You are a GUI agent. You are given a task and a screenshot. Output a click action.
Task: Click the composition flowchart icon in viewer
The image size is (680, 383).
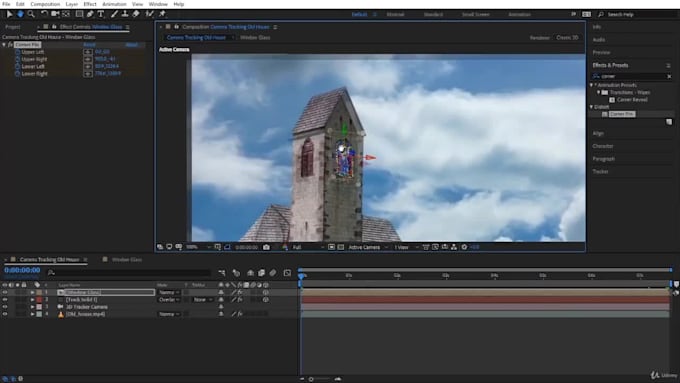click(454, 247)
